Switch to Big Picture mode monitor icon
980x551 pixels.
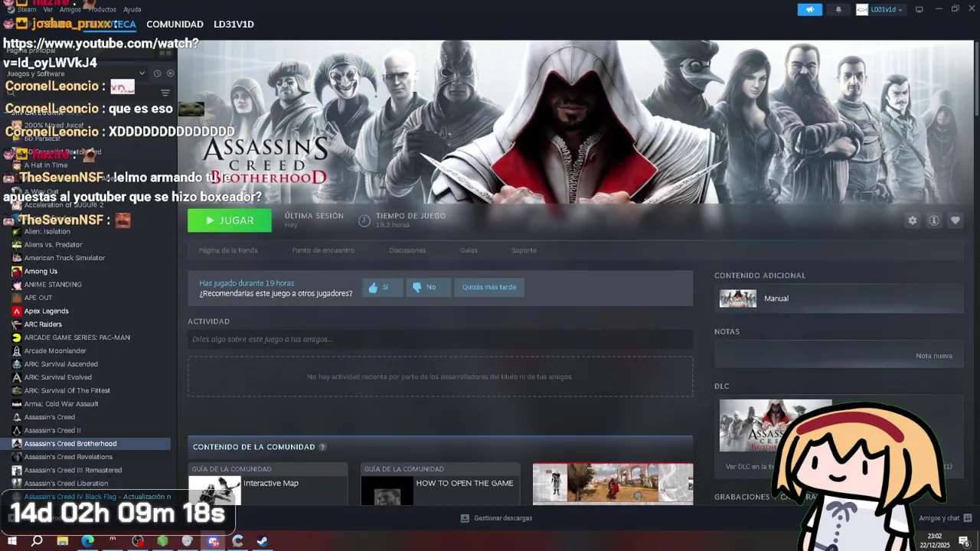(x=920, y=9)
